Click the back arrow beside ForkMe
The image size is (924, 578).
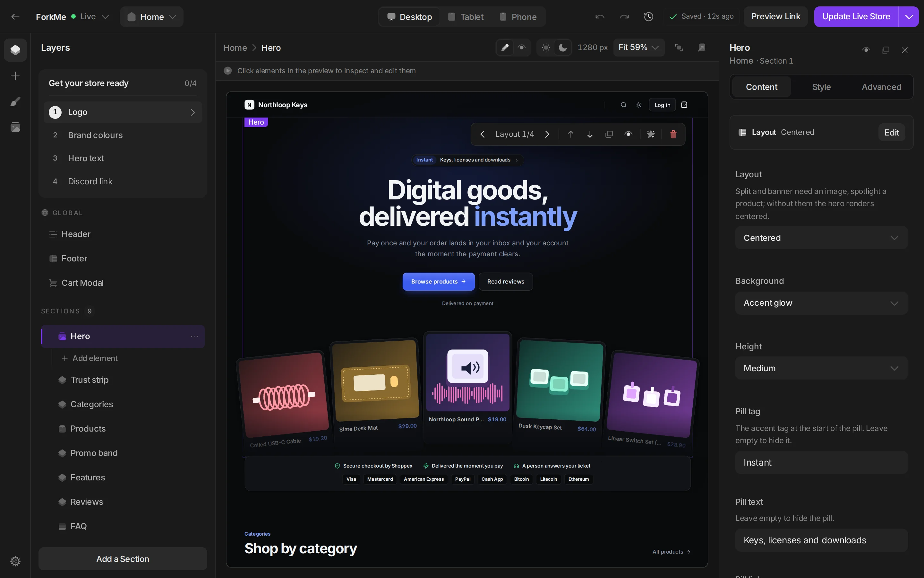[15, 16]
